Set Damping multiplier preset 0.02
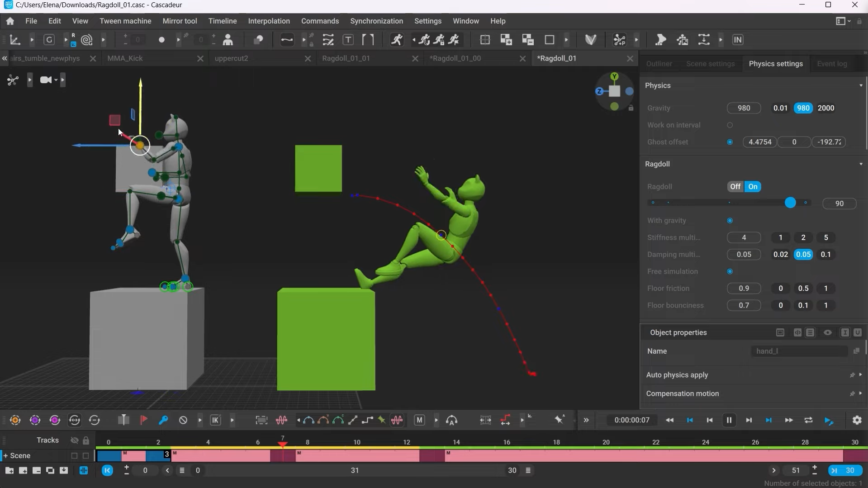This screenshot has width=868, height=488. pos(780,255)
